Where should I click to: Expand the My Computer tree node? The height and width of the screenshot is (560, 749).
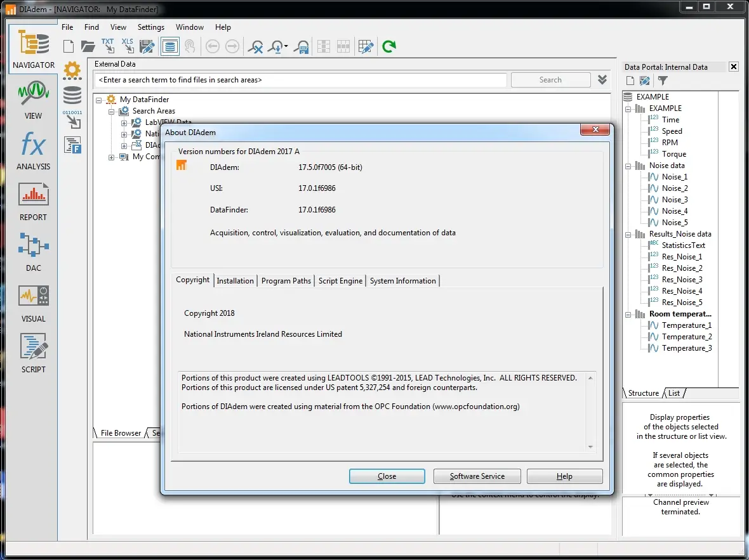tap(111, 157)
